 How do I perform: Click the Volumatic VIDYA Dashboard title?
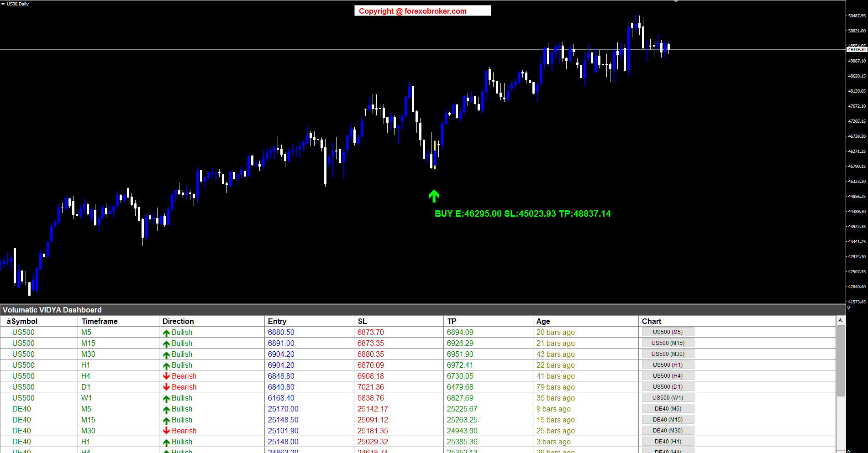52,310
